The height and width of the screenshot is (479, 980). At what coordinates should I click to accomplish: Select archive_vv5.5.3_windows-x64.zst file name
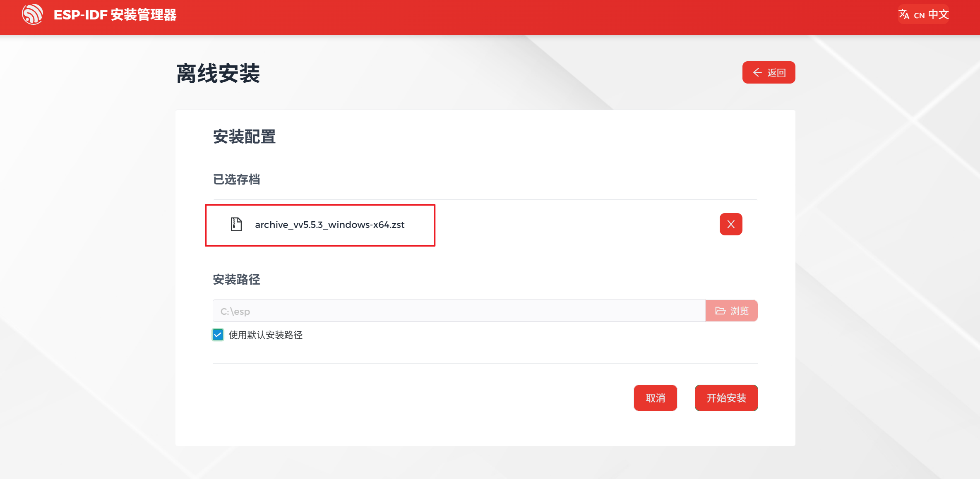329,225
